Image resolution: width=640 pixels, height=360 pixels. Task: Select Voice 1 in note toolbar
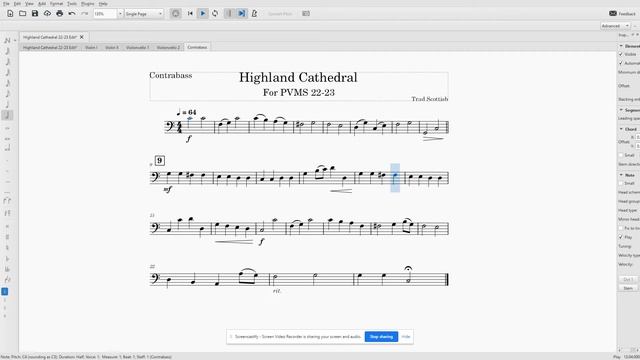coord(5,291)
